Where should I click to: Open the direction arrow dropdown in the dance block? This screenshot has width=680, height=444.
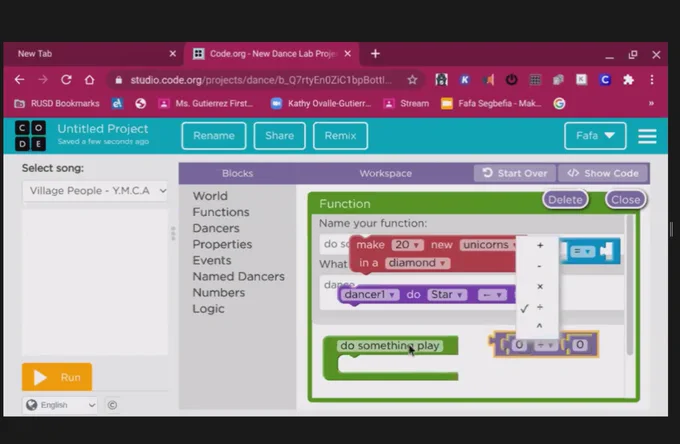point(492,295)
